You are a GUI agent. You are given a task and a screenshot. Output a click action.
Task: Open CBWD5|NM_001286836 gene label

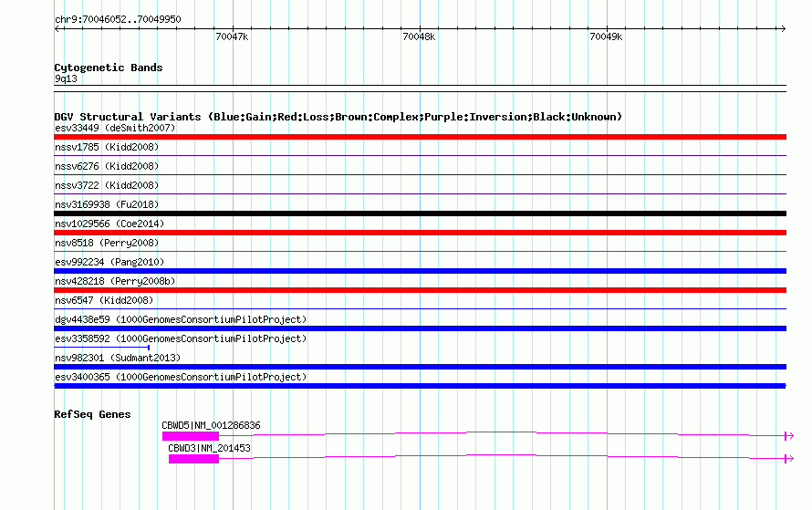pyautogui.click(x=211, y=425)
